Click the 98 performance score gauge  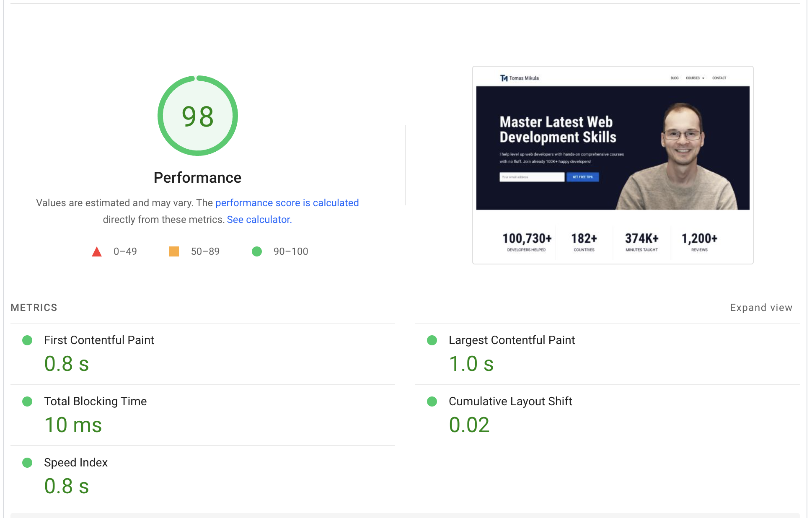[197, 116]
